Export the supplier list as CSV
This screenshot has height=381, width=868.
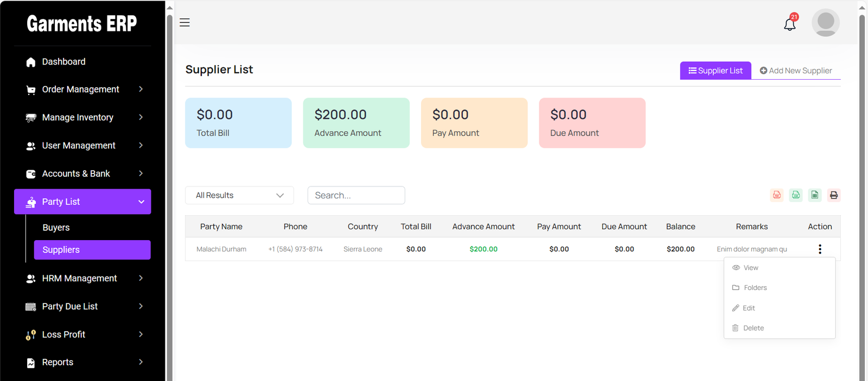796,195
